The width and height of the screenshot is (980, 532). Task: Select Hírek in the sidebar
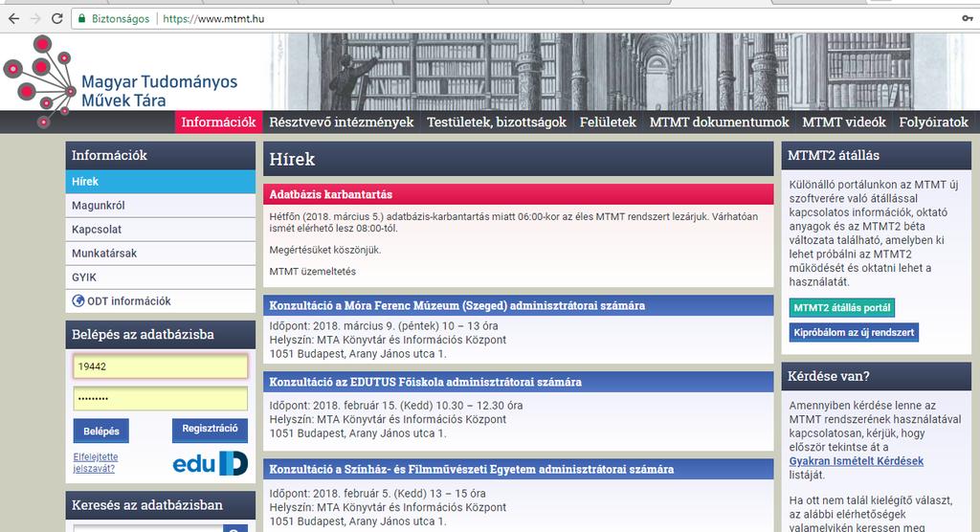click(x=161, y=181)
